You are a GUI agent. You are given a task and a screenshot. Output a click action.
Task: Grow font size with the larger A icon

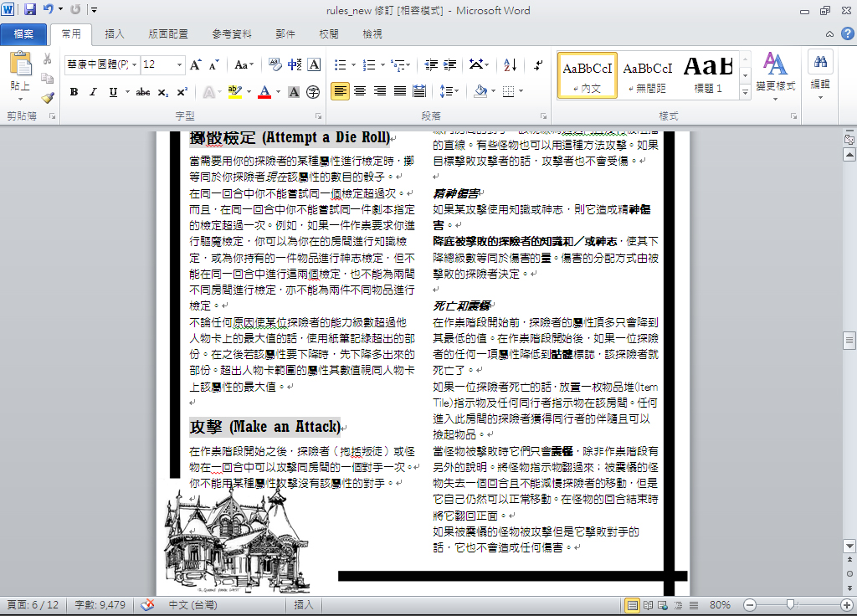pyautogui.click(x=195, y=65)
